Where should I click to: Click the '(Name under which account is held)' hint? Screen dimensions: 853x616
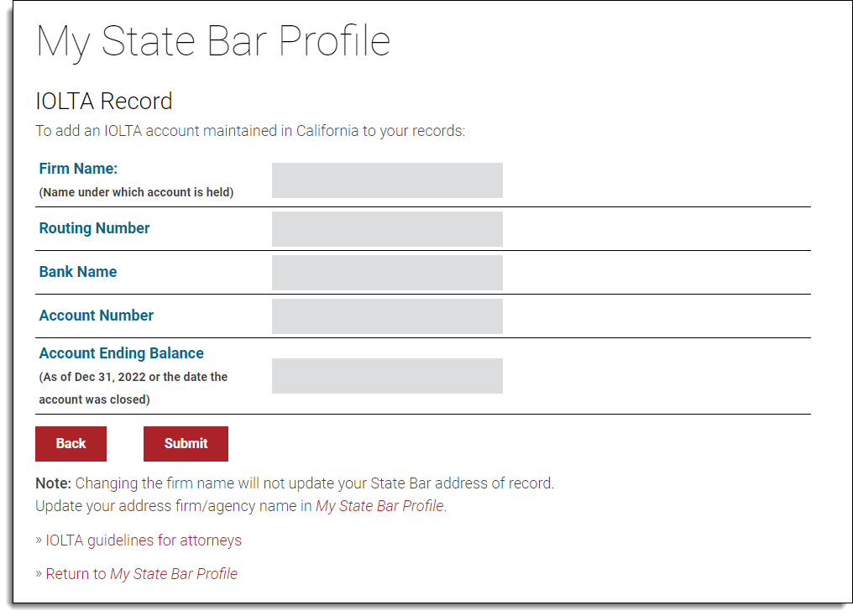click(136, 192)
